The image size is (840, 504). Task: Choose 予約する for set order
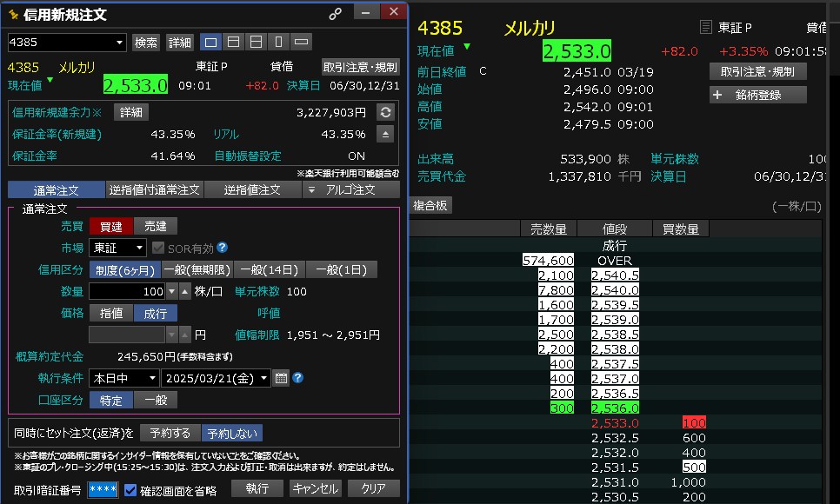click(170, 433)
